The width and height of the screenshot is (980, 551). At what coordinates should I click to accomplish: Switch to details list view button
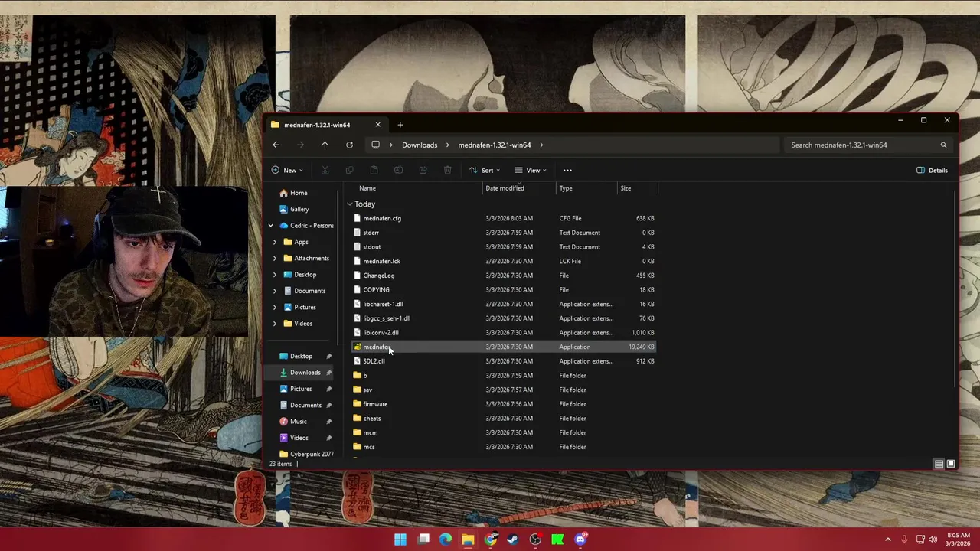point(939,464)
